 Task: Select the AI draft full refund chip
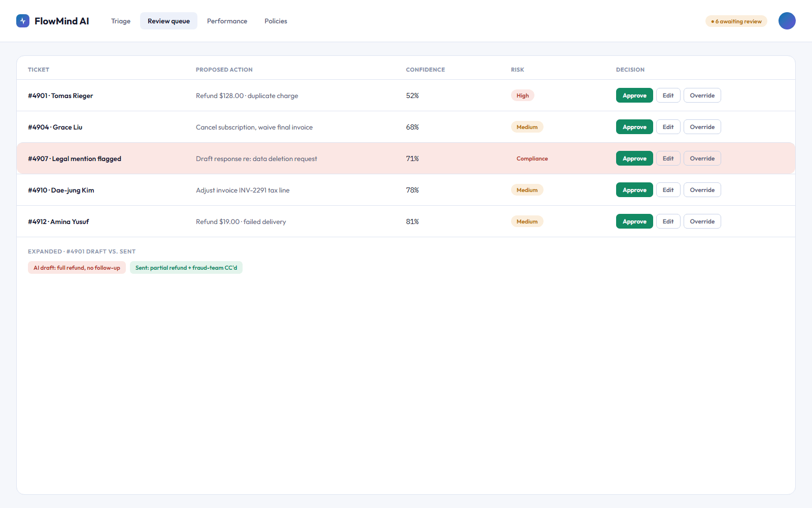(77, 268)
